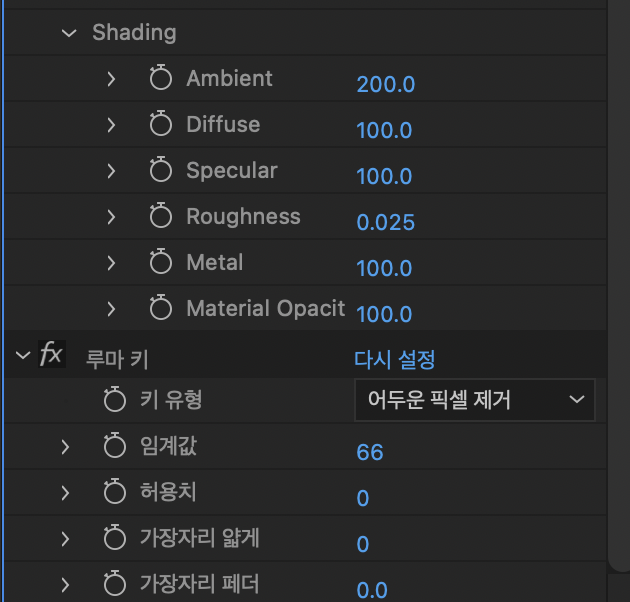Toggle the Ambient animation stopwatch

coord(161,77)
